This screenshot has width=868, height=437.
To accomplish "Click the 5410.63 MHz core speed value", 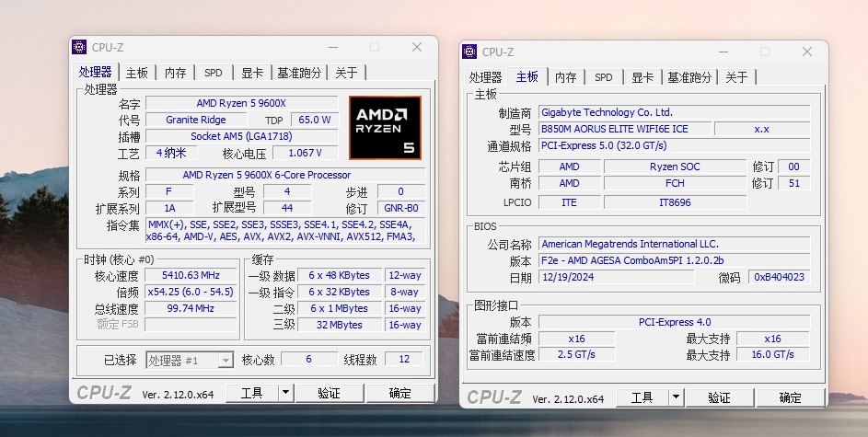I will point(191,275).
